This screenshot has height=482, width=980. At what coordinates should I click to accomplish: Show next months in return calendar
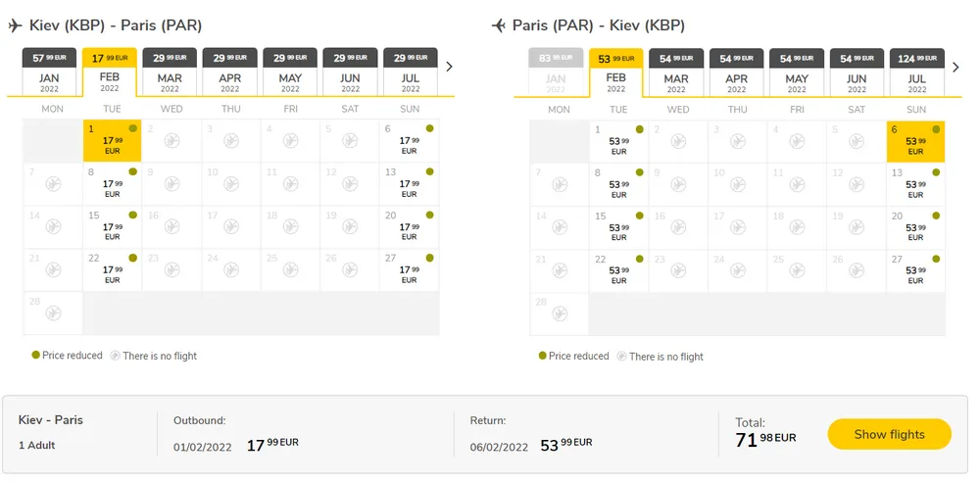coord(955,68)
